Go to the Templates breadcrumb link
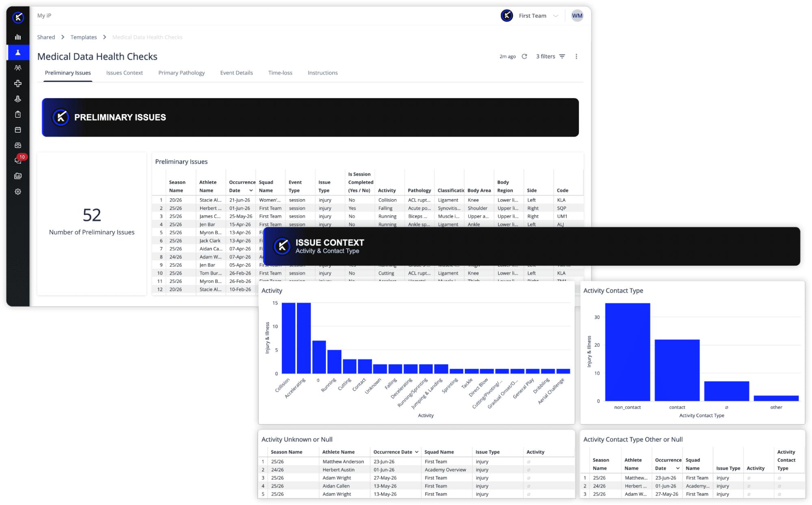 [84, 37]
